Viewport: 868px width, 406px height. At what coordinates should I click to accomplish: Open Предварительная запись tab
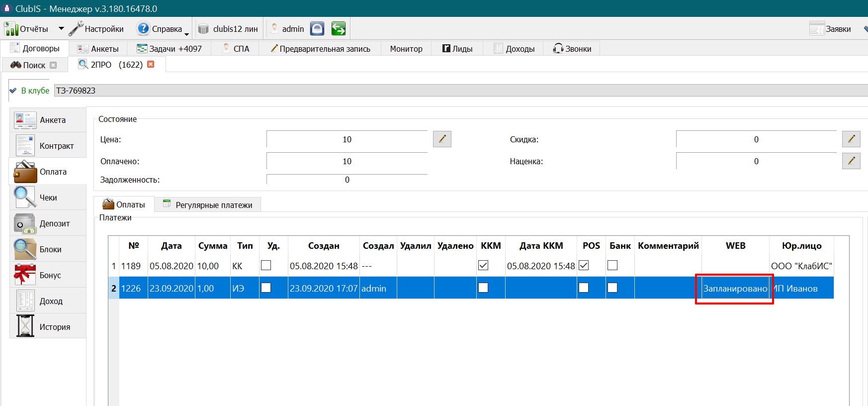pos(320,49)
